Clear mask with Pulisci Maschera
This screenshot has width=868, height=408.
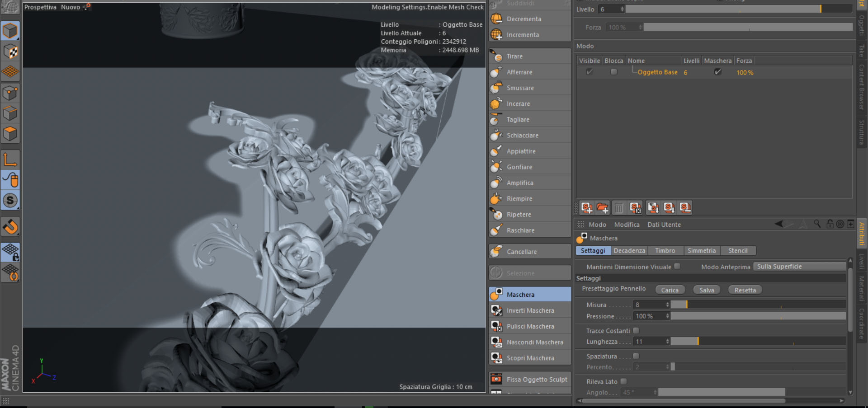click(x=530, y=326)
